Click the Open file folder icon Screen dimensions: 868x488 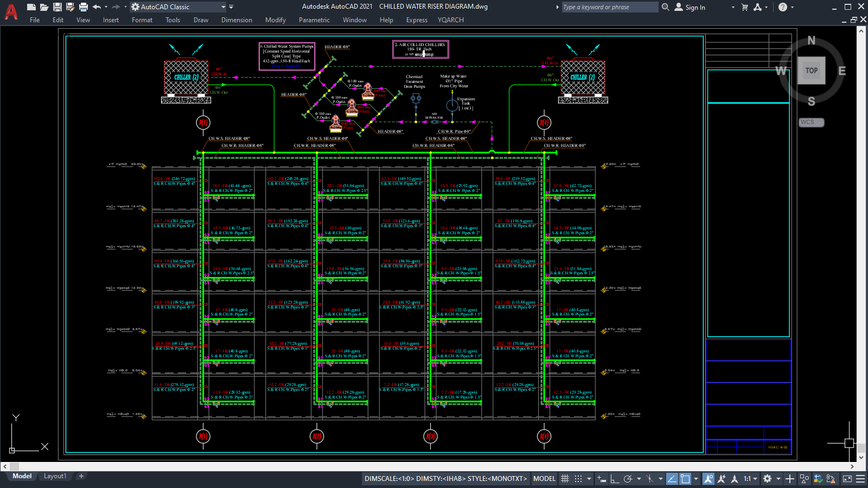[x=44, y=7]
